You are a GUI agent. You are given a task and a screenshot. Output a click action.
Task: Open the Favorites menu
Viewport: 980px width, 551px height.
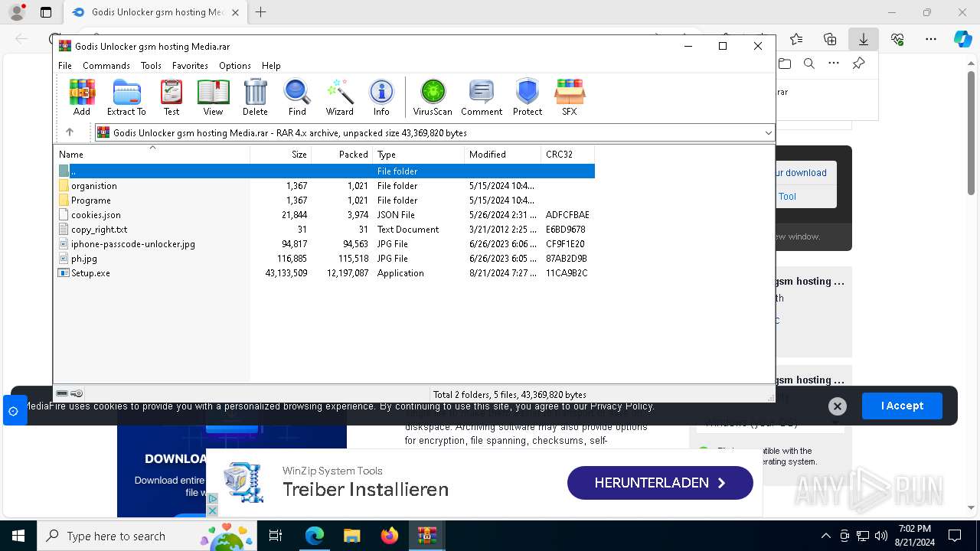pos(190,66)
